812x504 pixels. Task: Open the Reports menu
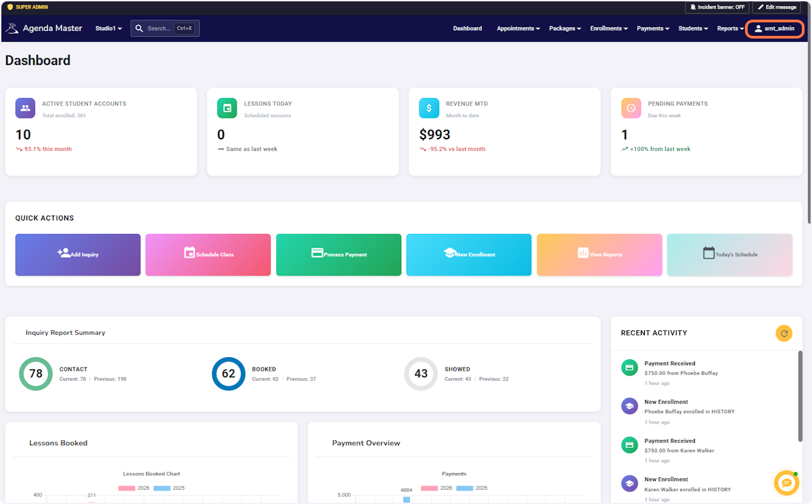pyautogui.click(x=730, y=28)
